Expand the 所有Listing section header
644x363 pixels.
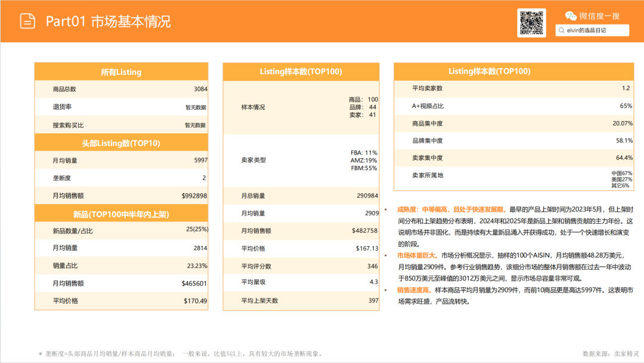coord(121,72)
